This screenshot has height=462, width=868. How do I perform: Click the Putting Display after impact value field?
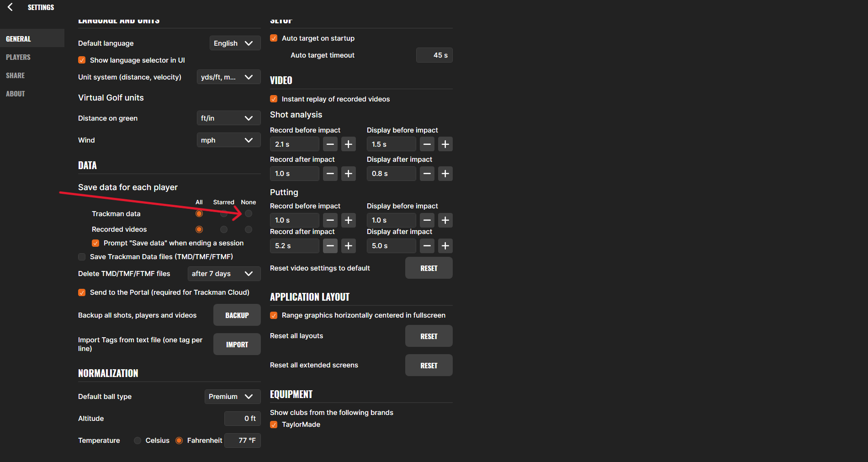point(392,246)
